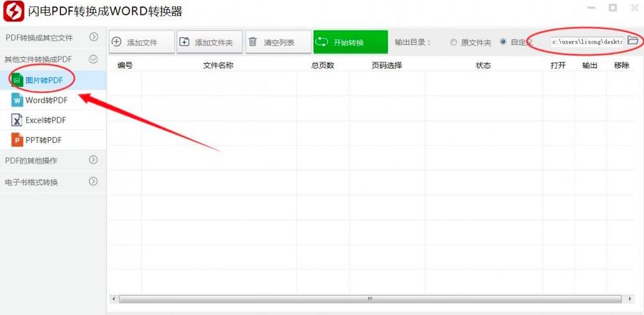Click the 状态 column header
The height and width of the screenshot is (315, 644).
click(x=484, y=66)
